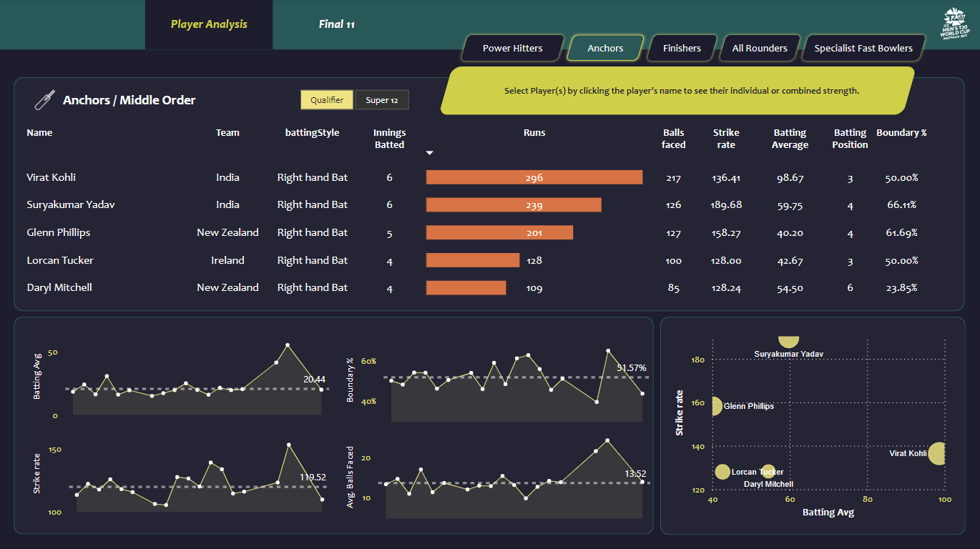Show the Finishers players
The image size is (980, 549).
tap(681, 48)
